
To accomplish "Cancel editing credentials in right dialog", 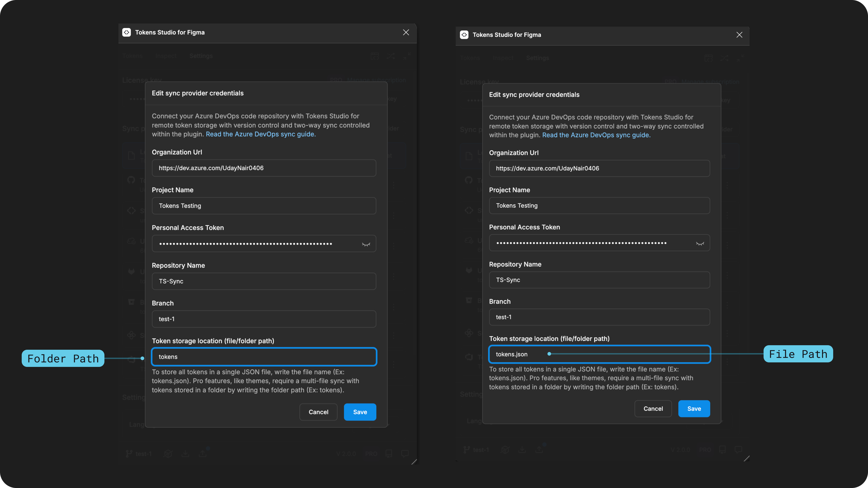I will tap(653, 408).
